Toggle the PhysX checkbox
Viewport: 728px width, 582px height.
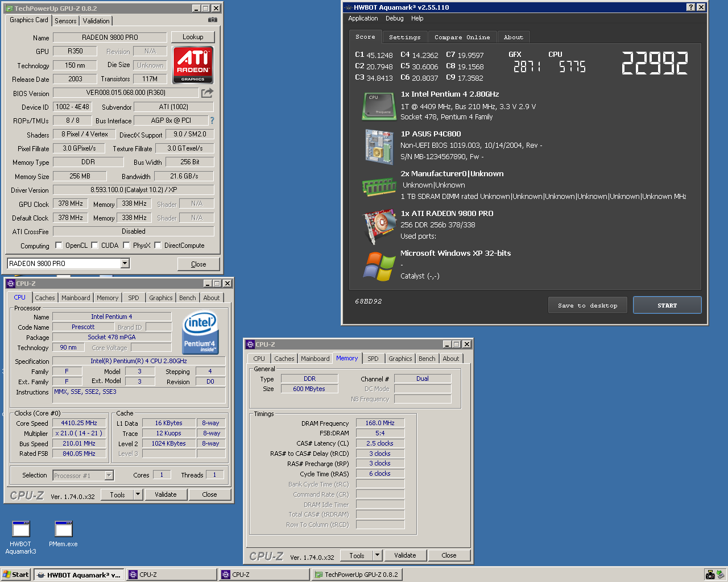tap(126, 246)
